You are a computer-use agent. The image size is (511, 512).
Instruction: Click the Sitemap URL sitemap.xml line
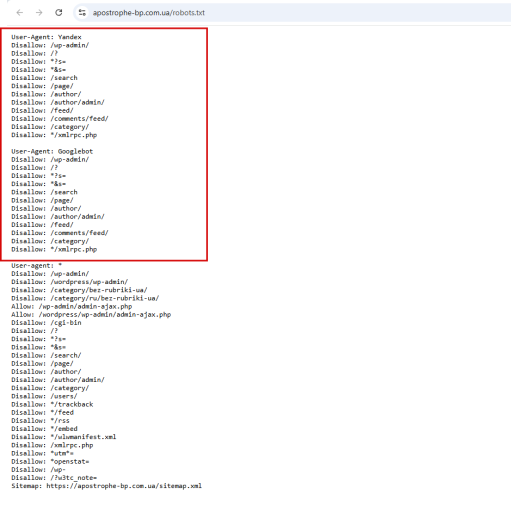pyautogui.click(x=107, y=486)
